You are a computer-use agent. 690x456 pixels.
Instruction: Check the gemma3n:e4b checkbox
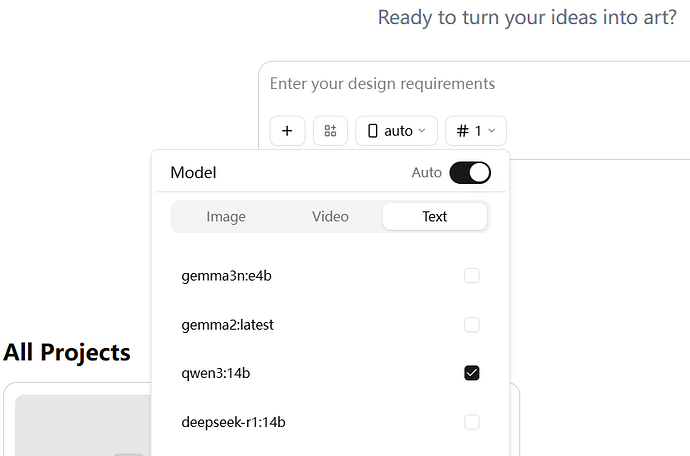point(472,276)
